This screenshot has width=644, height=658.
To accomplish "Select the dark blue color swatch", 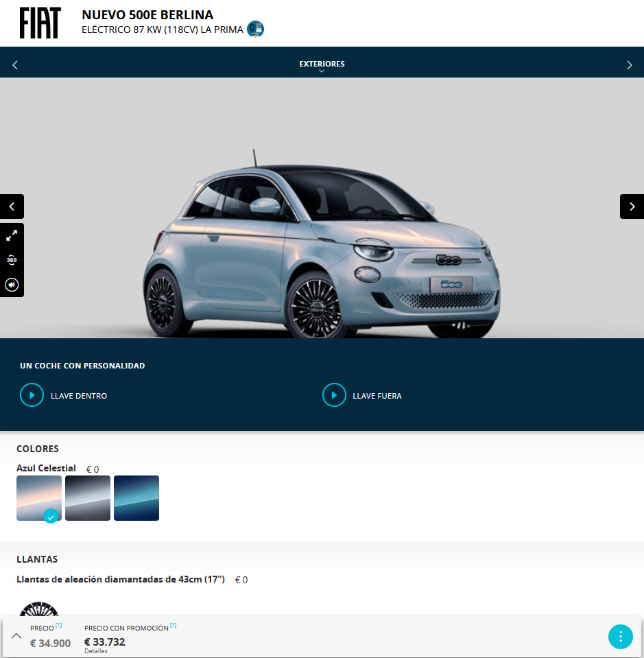I will tap(136, 498).
